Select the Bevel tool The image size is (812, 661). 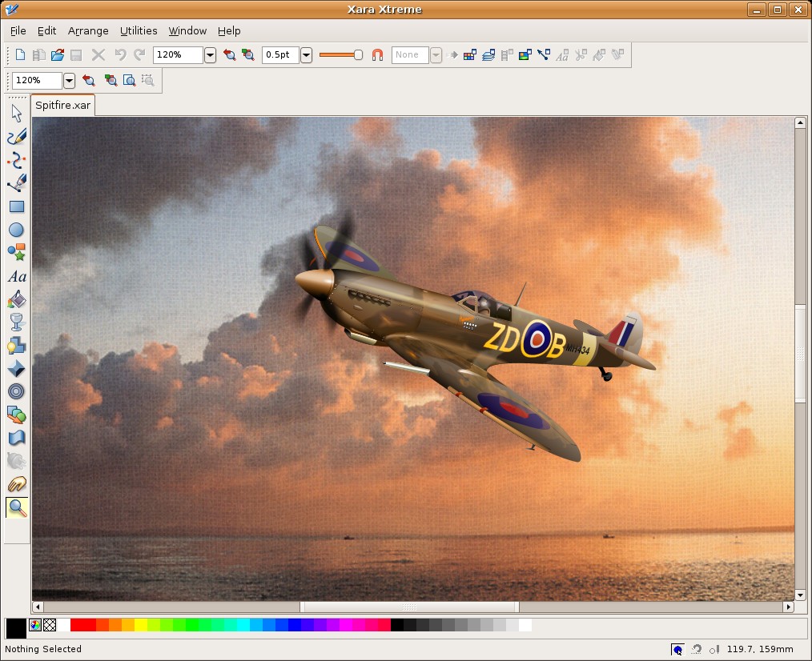17,369
